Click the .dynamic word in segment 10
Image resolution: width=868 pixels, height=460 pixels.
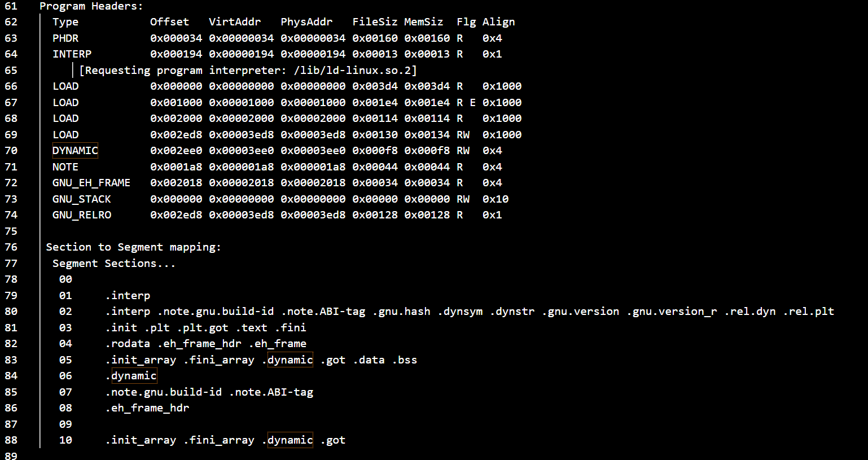click(x=290, y=440)
